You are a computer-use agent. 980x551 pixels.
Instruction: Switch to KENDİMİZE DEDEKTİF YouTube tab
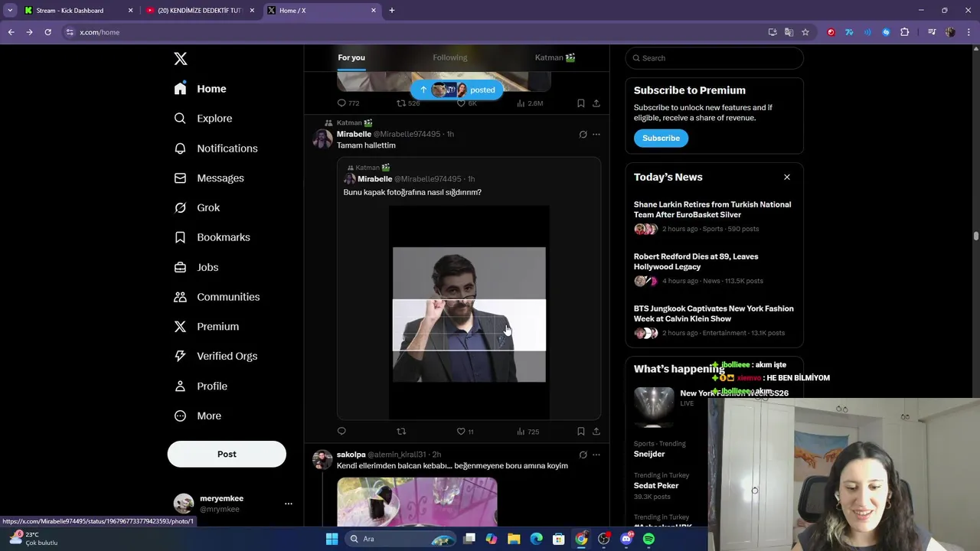(x=201, y=11)
